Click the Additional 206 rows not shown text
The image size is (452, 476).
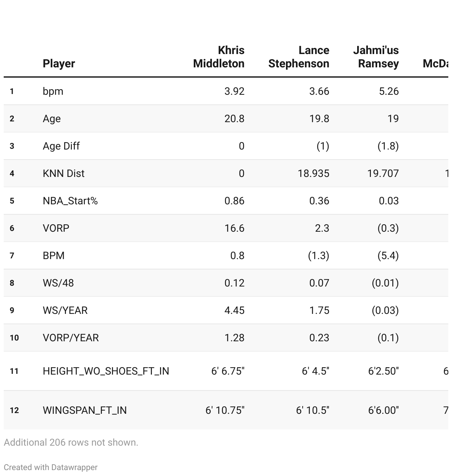71,442
